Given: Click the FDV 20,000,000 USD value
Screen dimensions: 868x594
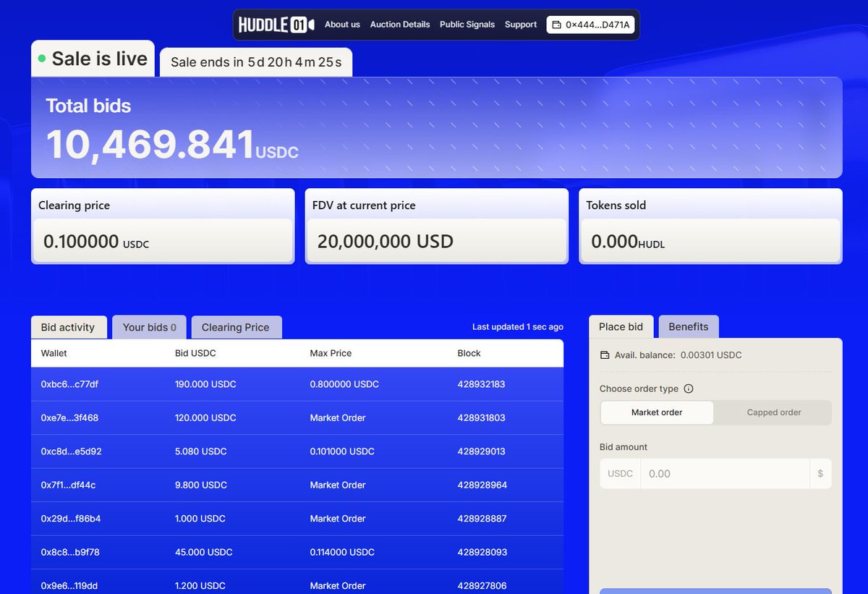Looking at the screenshot, I should click(x=385, y=242).
